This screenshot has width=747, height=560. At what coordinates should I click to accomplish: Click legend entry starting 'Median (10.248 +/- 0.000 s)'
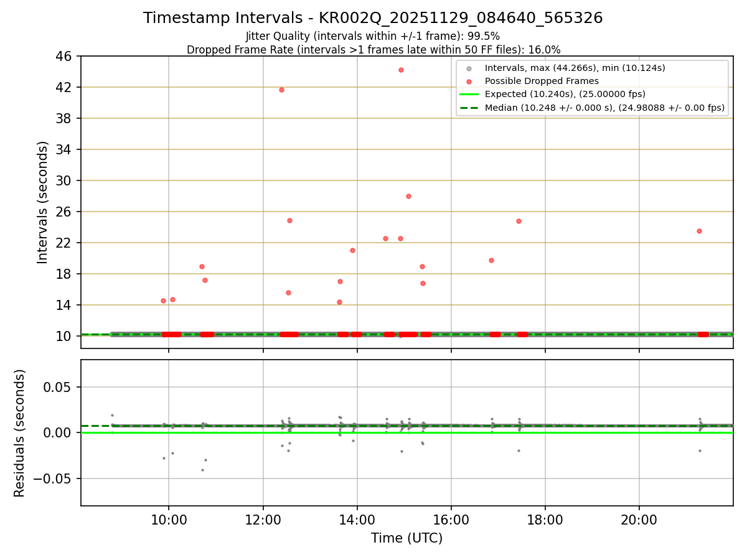click(x=604, y=108)
